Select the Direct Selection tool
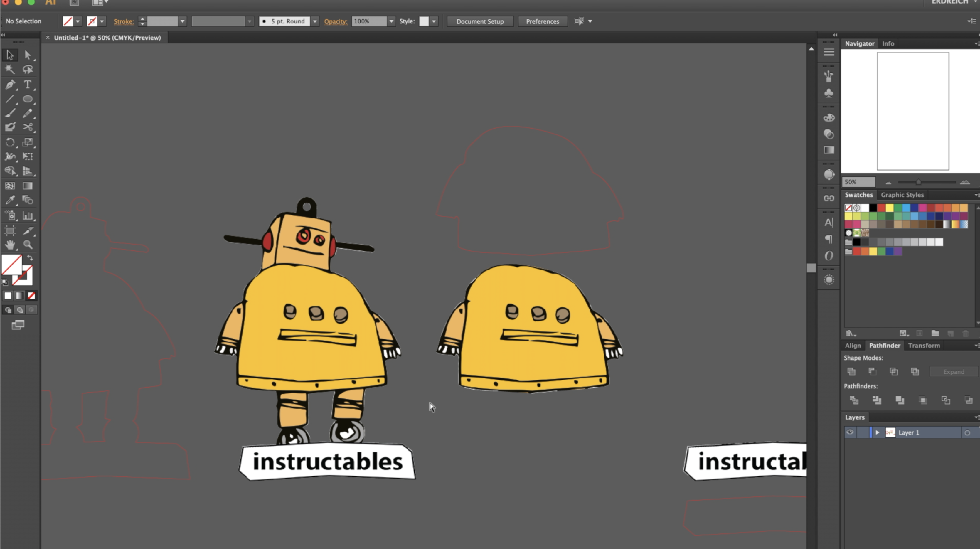Image resolution: width=980 pixels, height=549 pixels. coord(27,55)
